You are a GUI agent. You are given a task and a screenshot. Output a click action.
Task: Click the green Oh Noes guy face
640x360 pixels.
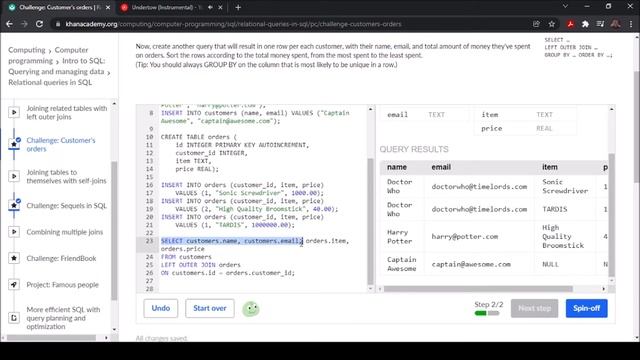point(251,309)
